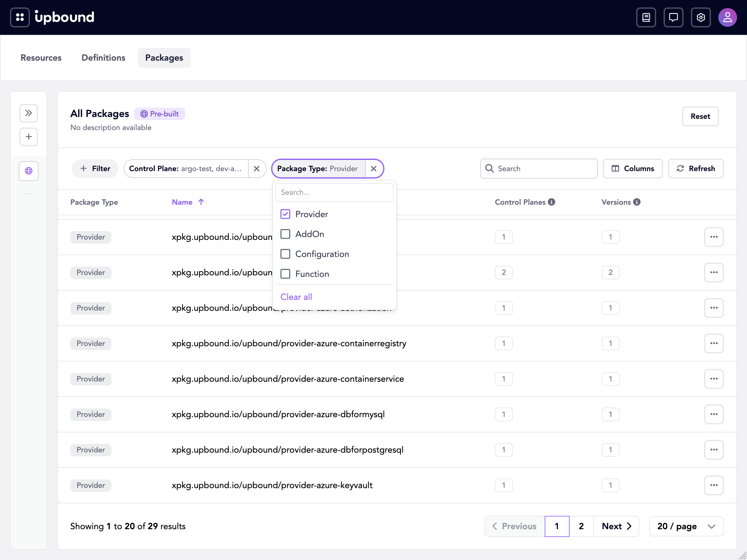Screen dimensions: 747x560
Task: Open actions menu for provider-azure-containerregistry
Action: (x=714, y=343)
